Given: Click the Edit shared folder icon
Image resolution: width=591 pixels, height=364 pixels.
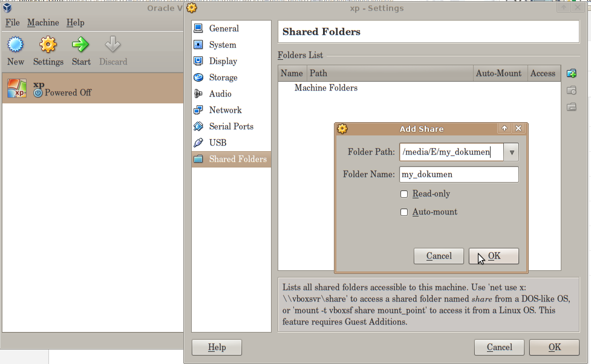Looking at the screenshot, I should [572, 91].
